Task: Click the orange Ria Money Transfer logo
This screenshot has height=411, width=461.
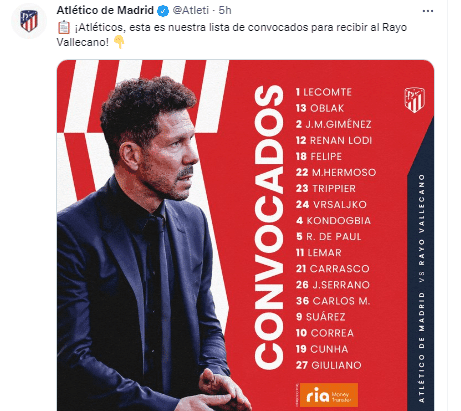Action: click(x=329, y=395)
